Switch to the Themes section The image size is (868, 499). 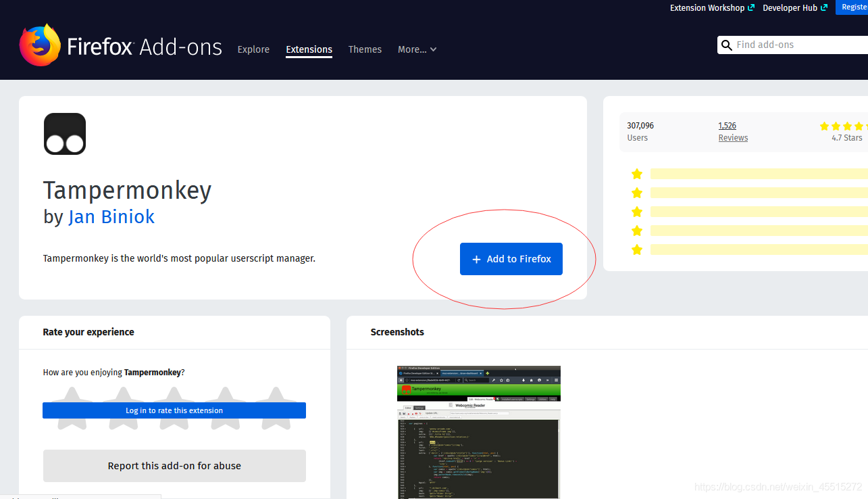coord(365,49)
